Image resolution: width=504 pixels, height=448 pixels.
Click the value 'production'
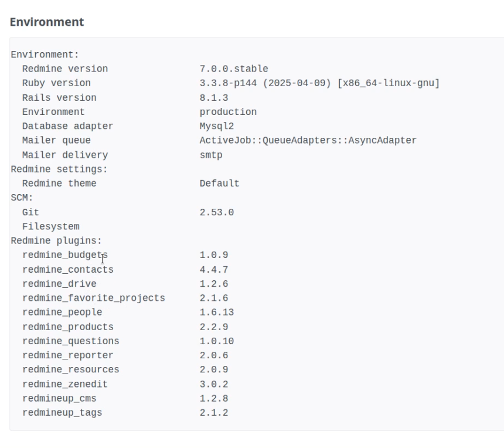pos(228,111)
